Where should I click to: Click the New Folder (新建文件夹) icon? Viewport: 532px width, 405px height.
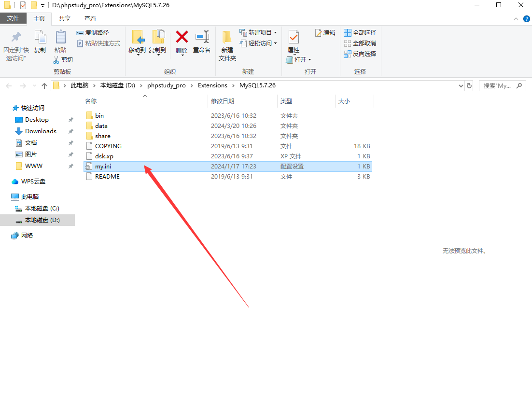(x=227, y=38)
